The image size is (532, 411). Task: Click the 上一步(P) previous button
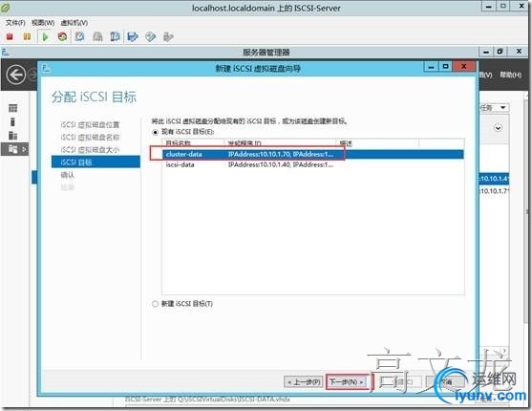[304, 381]
